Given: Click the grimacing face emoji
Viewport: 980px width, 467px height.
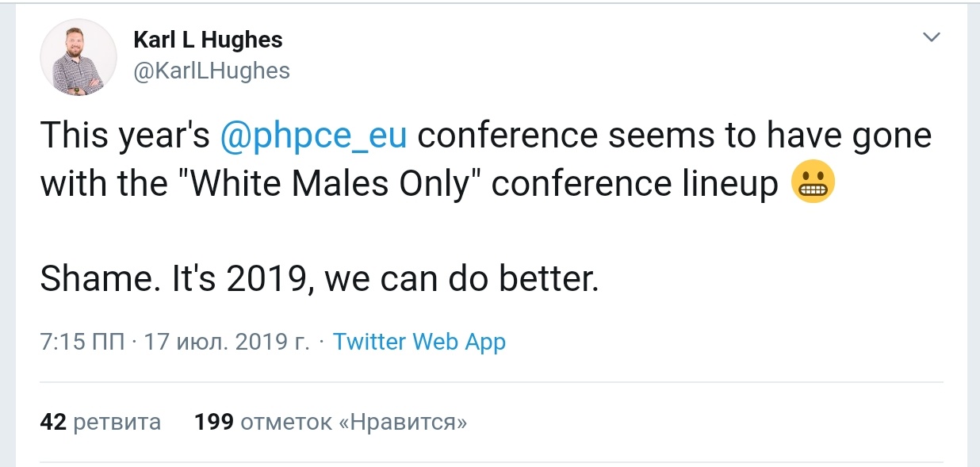Looking at the screenshot, I should coord(813,185).
